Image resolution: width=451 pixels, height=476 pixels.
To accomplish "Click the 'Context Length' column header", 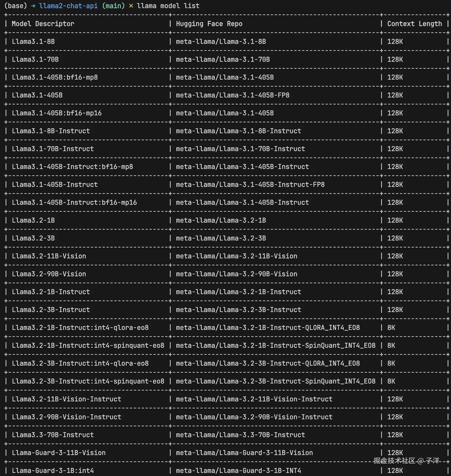I will [414, 24].
